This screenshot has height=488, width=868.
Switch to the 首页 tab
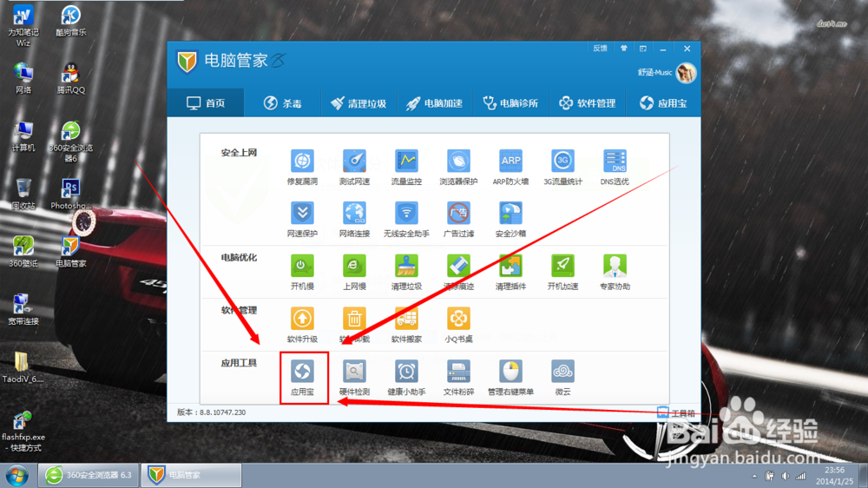pyautogui.click(x=206, y=103)
